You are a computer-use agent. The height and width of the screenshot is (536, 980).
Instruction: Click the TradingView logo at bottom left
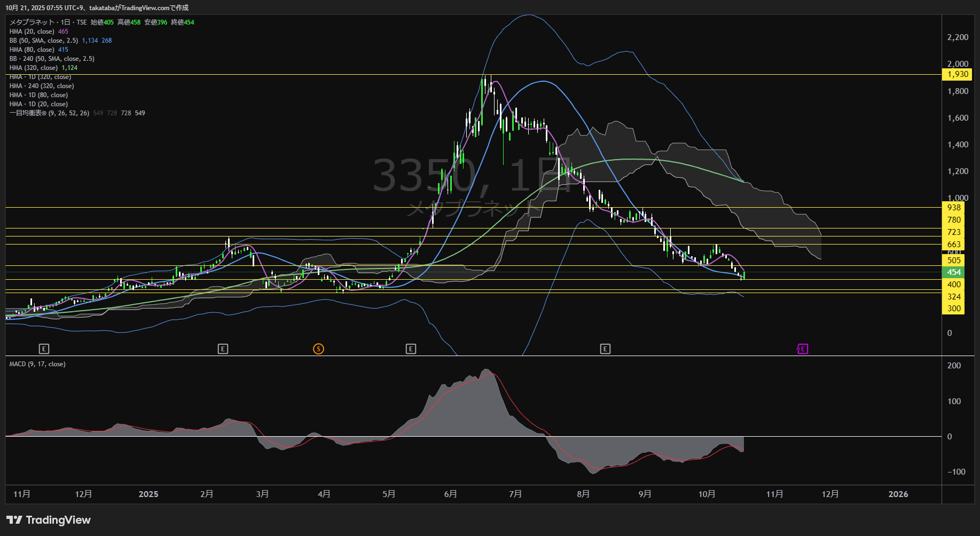tap(49, 520)
